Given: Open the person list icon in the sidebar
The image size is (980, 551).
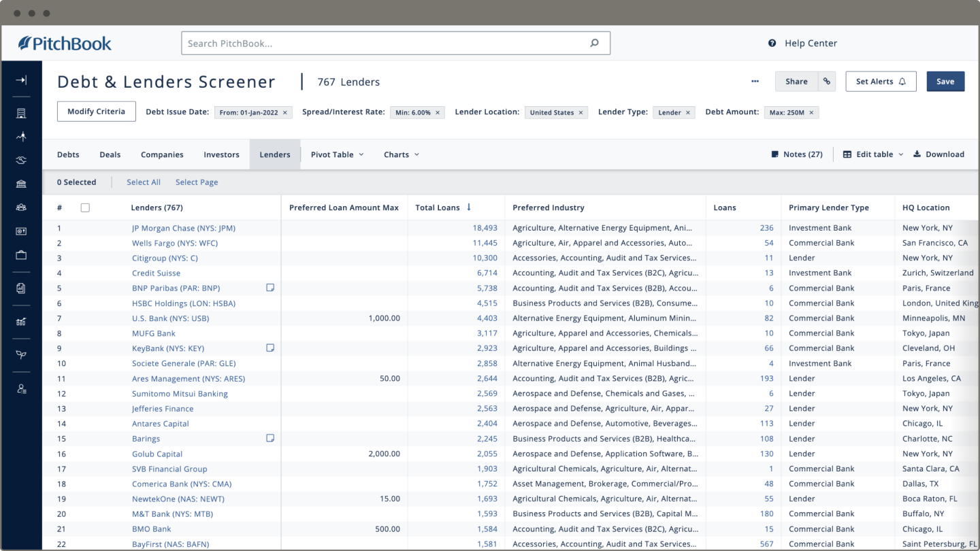Looking at the screenshot, I should click(x=21, y=389).
